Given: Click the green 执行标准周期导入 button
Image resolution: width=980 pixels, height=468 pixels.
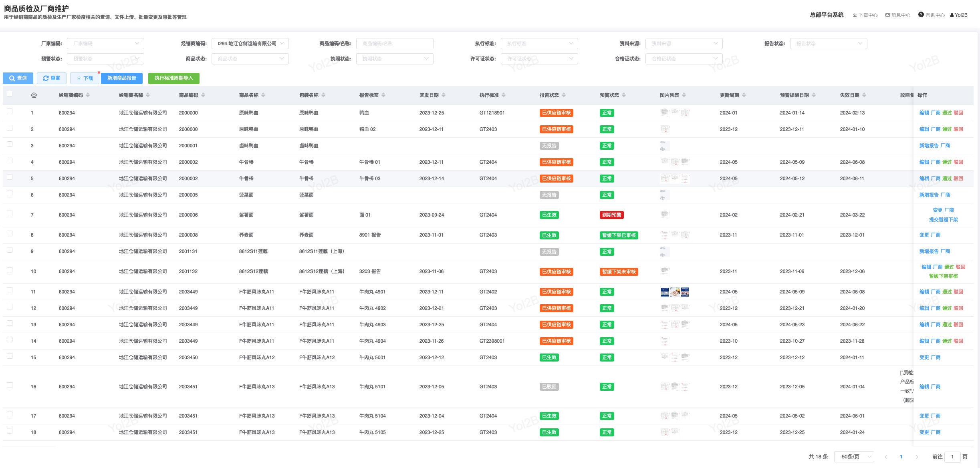Looking at the screenshot, I should click(173, 78).
